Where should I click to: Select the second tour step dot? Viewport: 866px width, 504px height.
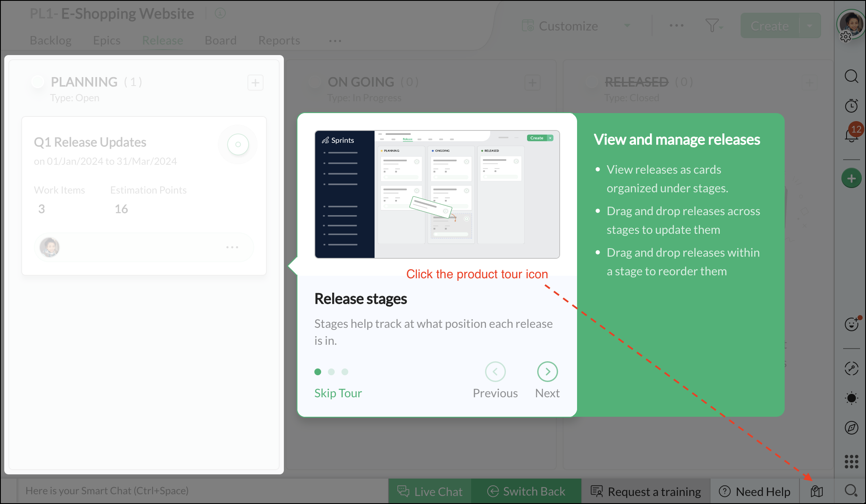pyautogui.click(x=331, y=372)
